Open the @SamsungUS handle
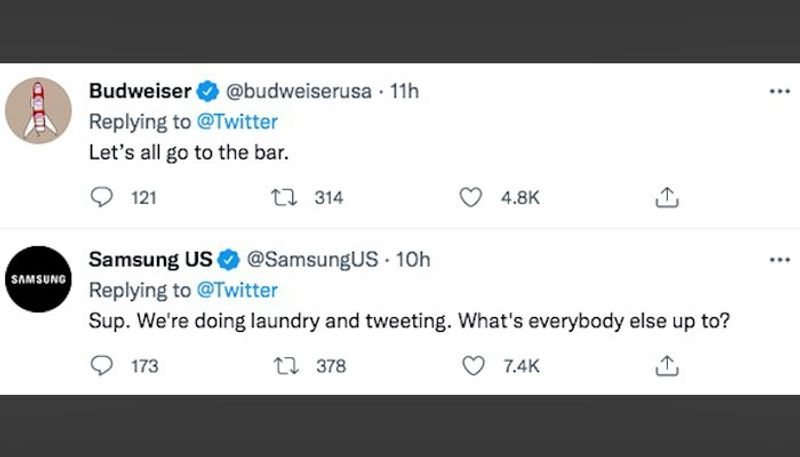The image size is (800, 457). coord(312,260)
